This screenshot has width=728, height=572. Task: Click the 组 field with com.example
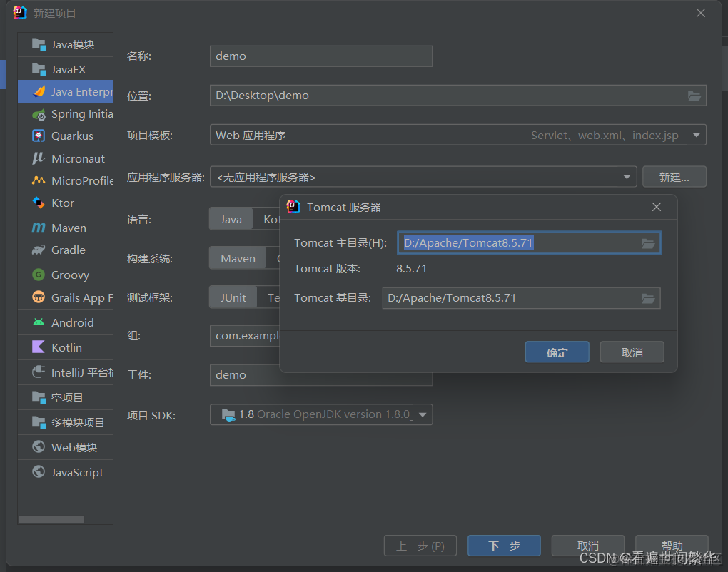point(245,336)
